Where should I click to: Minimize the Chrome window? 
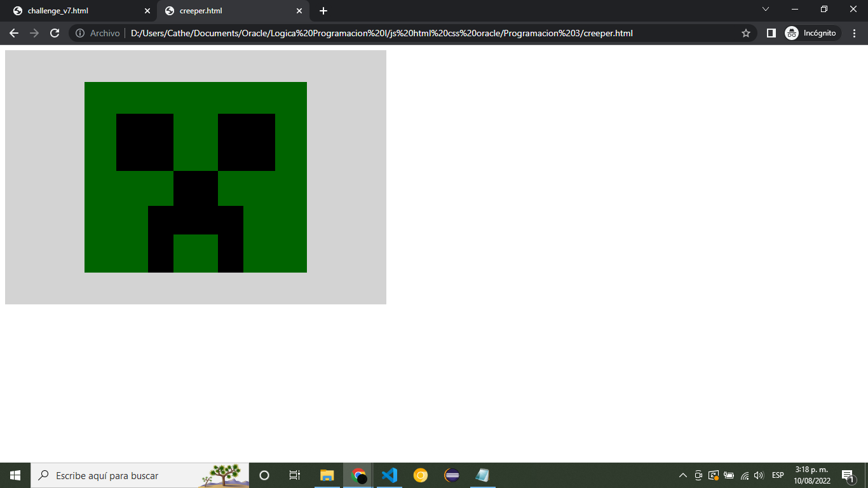click(x=795, y=9)
